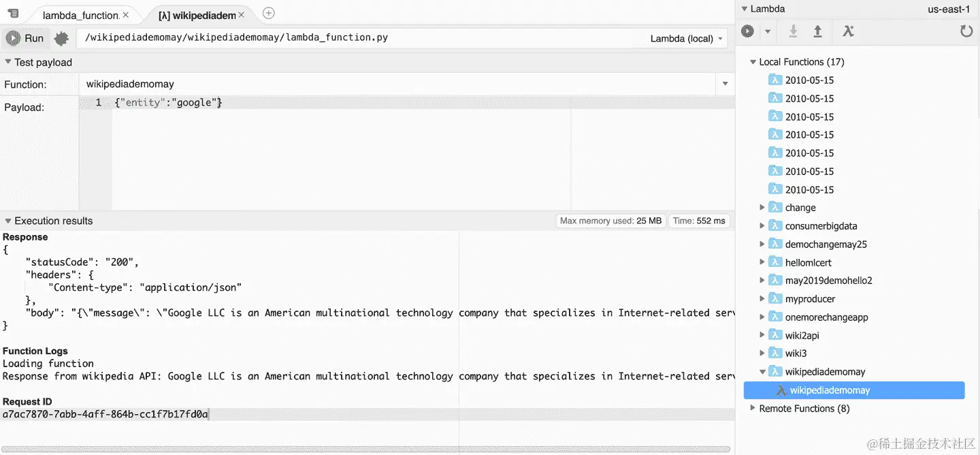This screenshot has height=455, width=980.
Task: Expand the change function
Action: click(x=762, y=207)
